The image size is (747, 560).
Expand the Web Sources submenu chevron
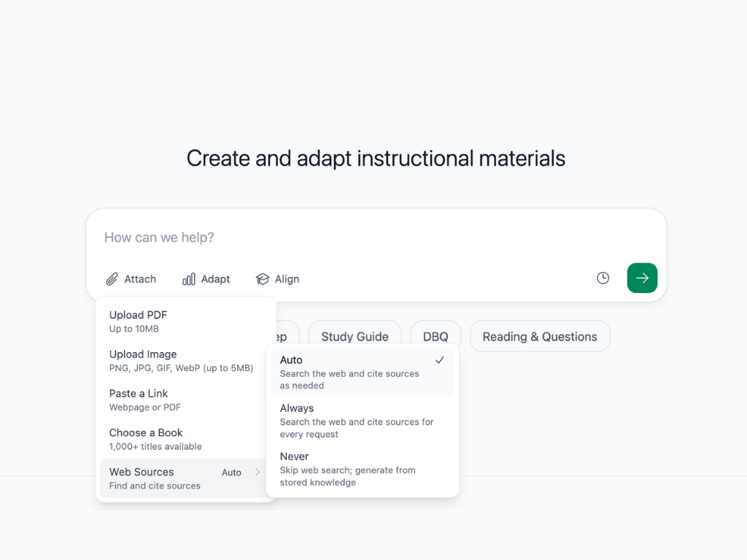tap(258, 472)
